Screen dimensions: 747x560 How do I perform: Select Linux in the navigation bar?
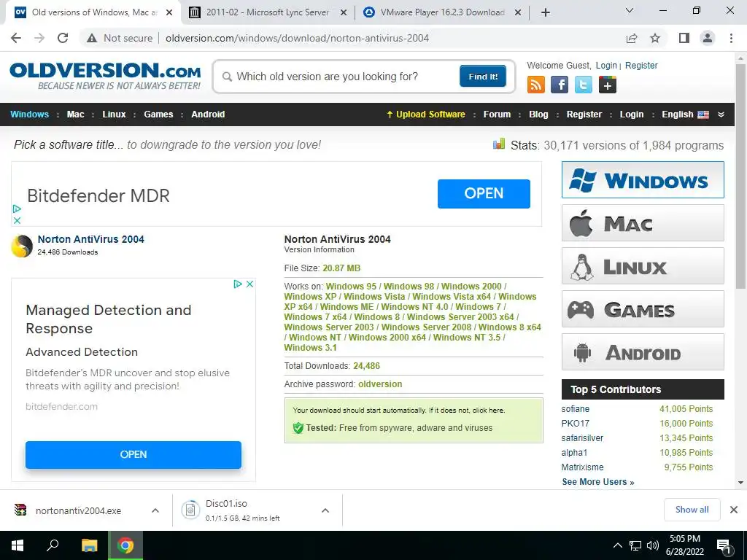coord(114,114)
